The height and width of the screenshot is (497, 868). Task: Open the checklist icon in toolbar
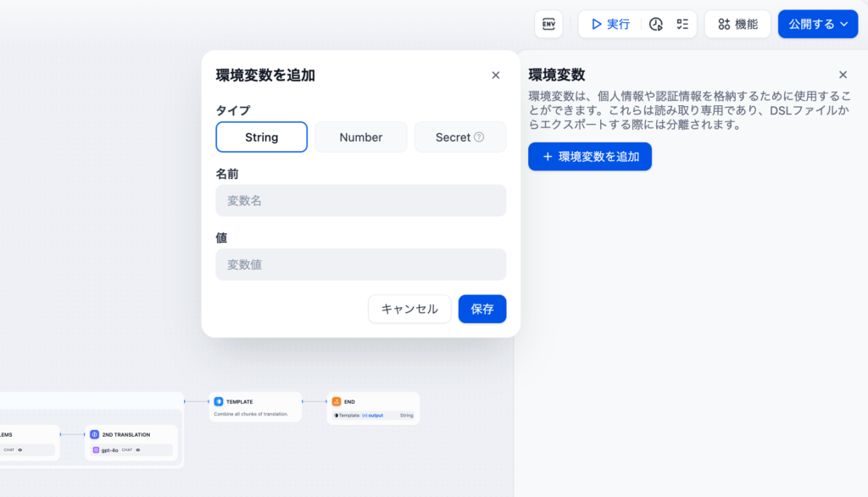682,24
